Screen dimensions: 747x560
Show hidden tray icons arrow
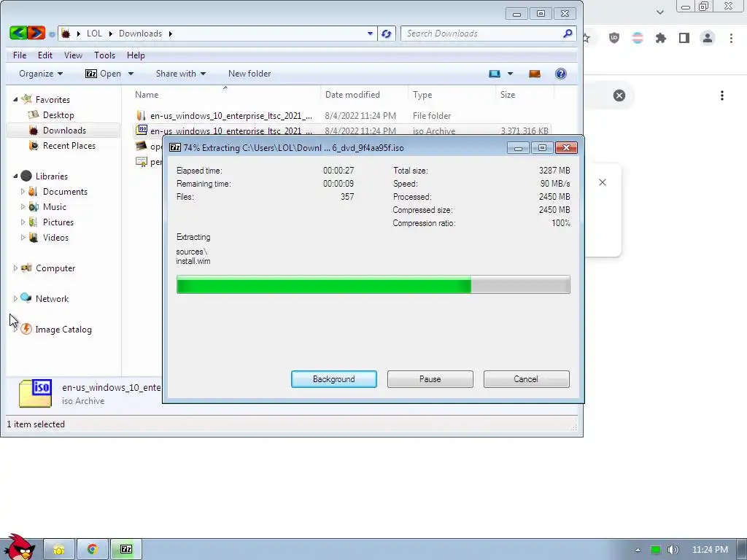click(x=638, y=550)
